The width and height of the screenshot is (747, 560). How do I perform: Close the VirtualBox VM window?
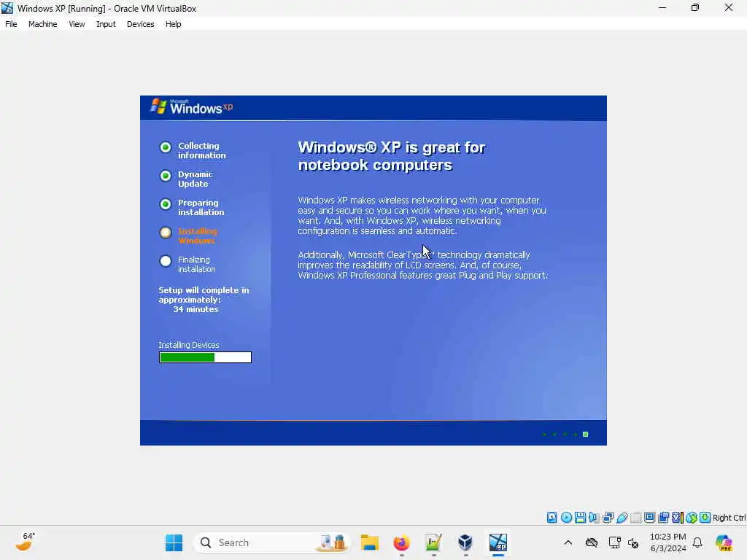point(729,7)
